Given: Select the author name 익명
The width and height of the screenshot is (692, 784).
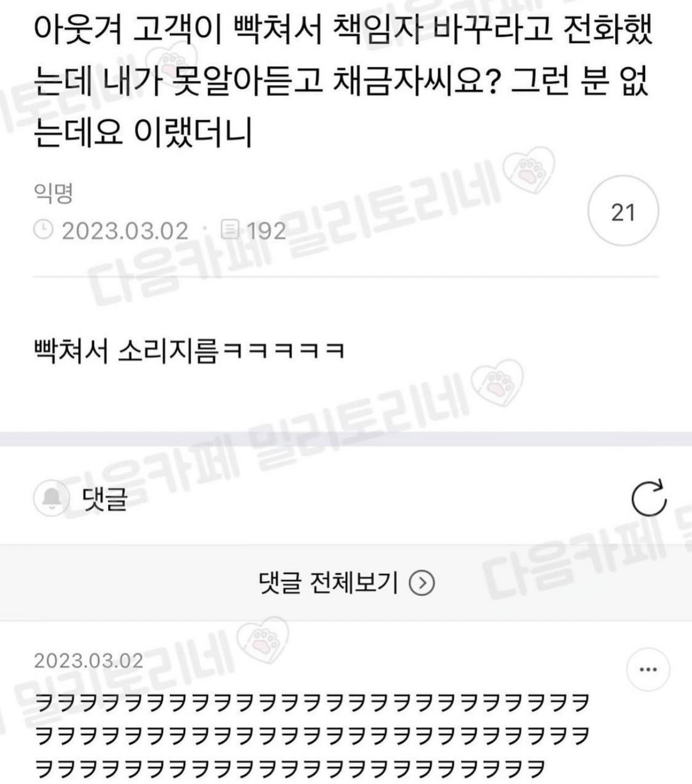Looking at the screenshot, I should (x=53, y=193).
